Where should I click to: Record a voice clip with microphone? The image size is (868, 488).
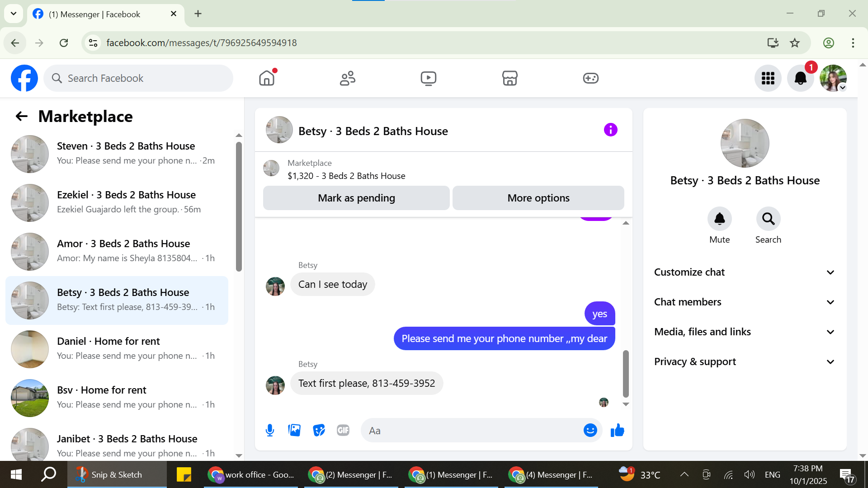pyautogui.click(x=270, y=431)
